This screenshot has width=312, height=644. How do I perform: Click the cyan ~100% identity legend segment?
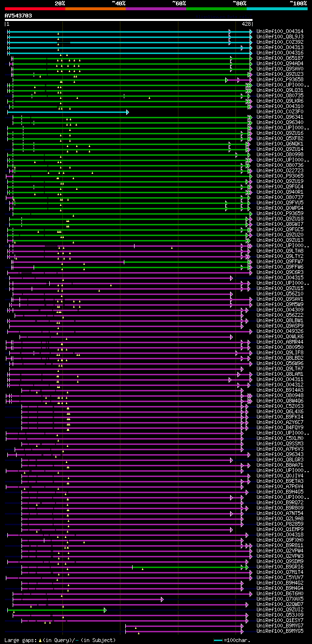(276, 9)
